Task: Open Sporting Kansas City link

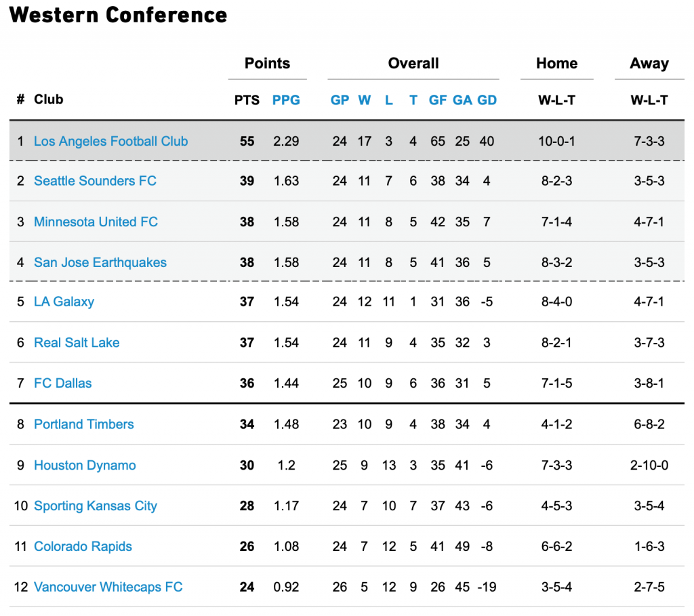Action: click(96, 506)
